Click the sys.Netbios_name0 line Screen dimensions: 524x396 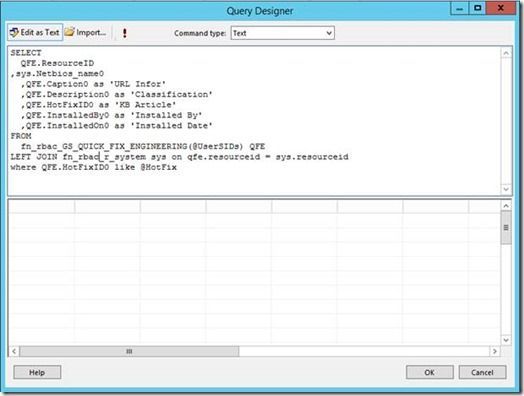click(x=57, y=74)
